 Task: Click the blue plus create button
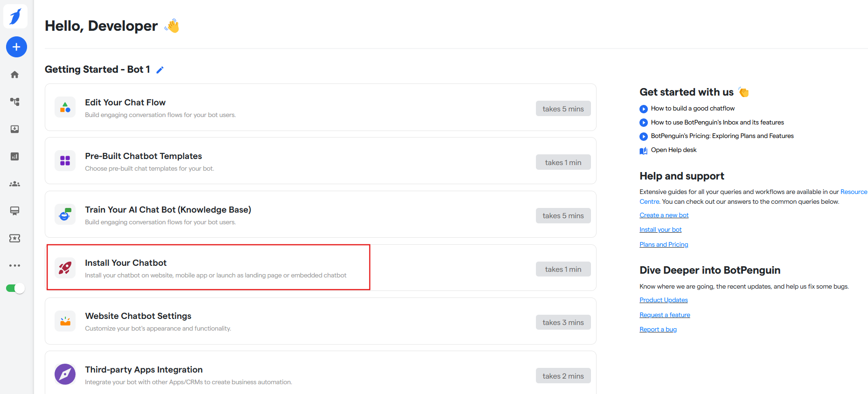pyautogui.click(x=16, y=47)
